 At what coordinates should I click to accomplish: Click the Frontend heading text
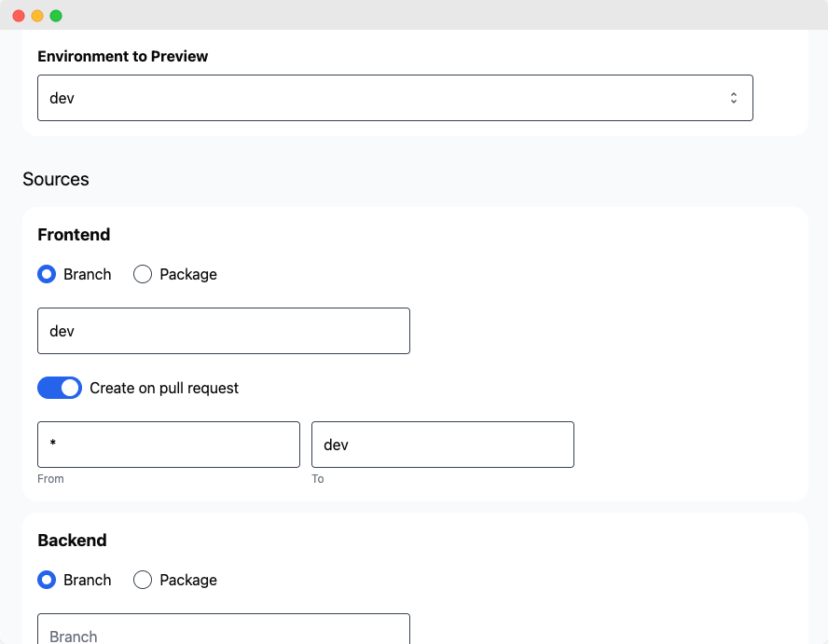[x=74, y=234]
